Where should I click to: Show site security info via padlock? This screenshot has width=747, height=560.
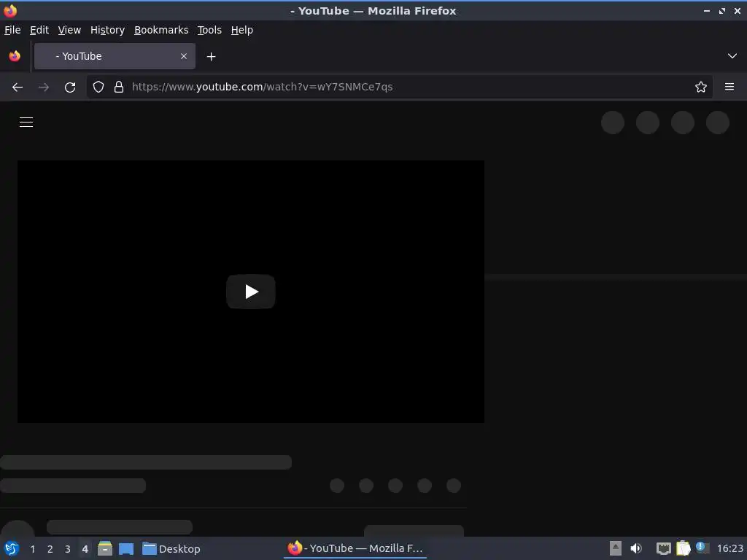point(119,87)
